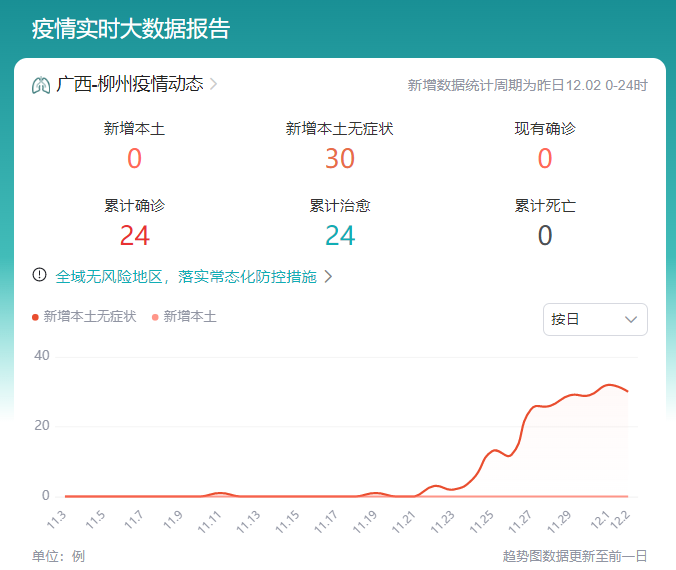
Task: Open the 按日 period dropdown
Action: (x=595, y=319)
